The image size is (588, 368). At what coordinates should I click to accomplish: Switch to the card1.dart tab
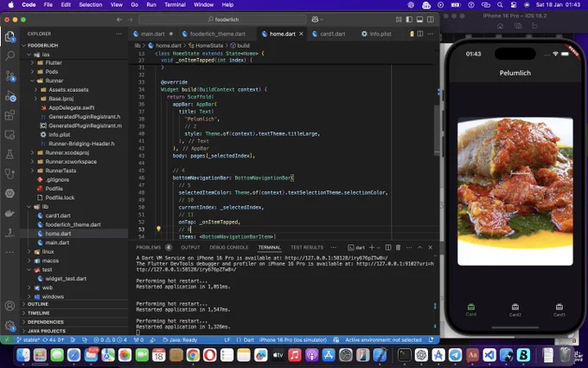(x=332, y=34)
